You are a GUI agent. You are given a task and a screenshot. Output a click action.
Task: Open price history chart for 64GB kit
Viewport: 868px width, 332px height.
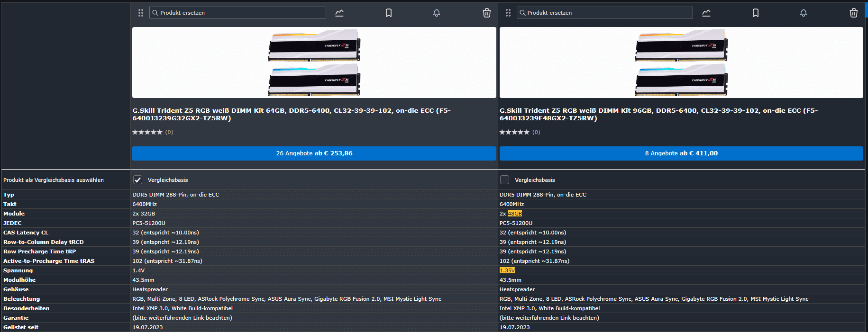tap(339, 13)
